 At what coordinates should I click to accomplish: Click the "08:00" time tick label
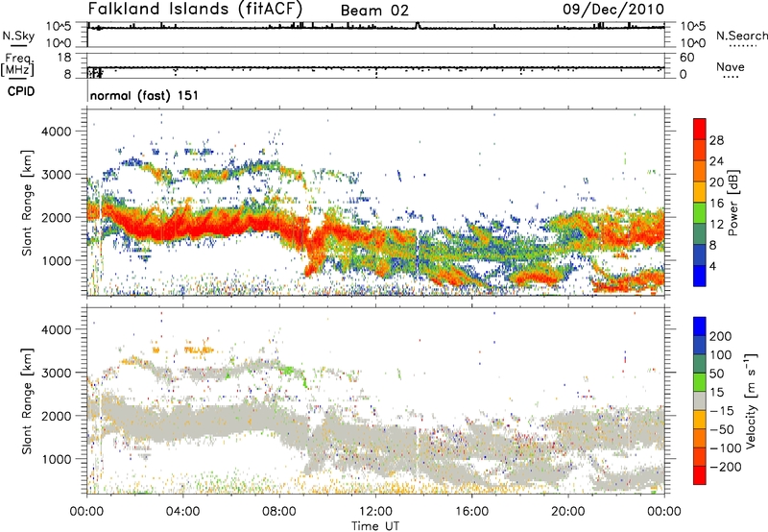(279, 512)
